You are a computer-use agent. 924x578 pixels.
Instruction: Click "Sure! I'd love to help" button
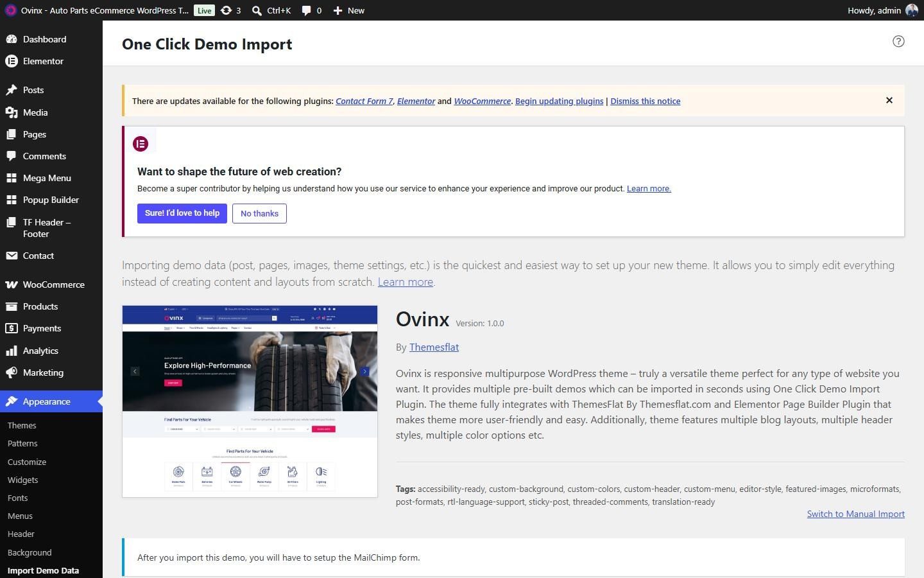182,213
